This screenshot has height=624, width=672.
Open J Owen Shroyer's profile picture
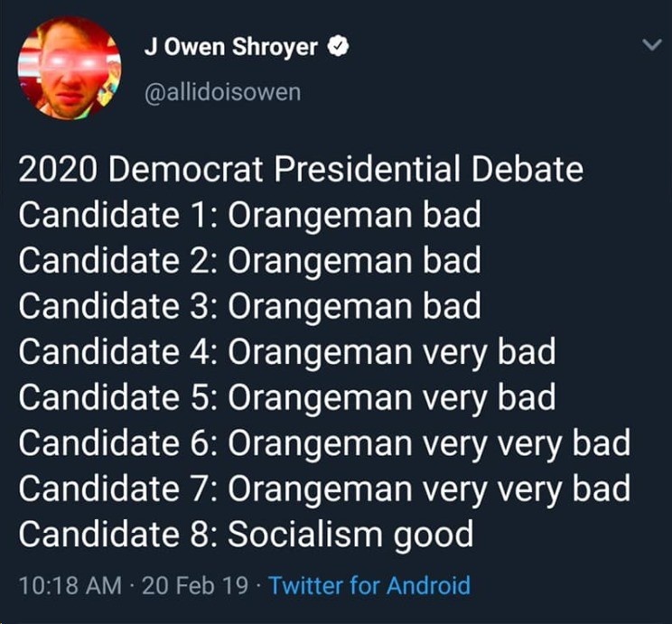pos(70,68)
